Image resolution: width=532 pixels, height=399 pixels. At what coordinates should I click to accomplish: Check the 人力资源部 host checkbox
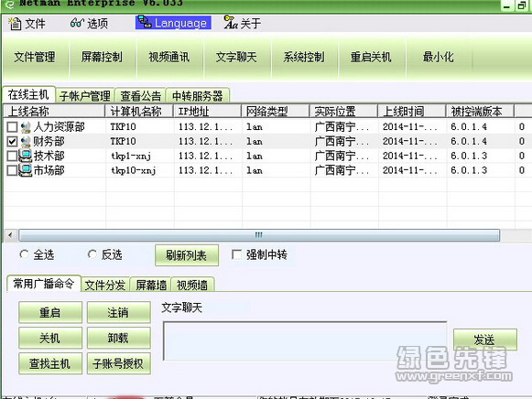pos(12,127)
